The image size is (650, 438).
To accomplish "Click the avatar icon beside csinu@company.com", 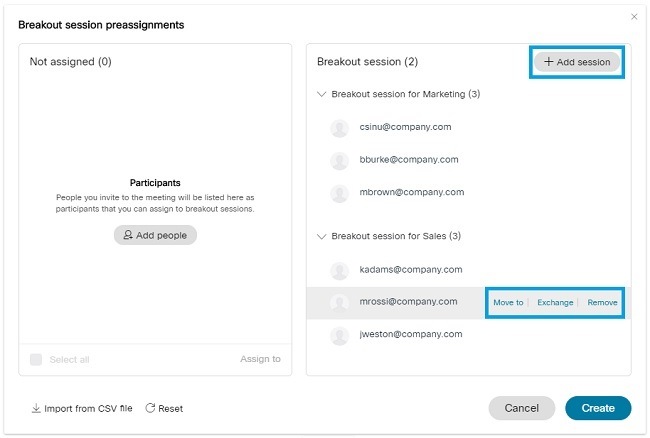I will [x=340, y=128].
